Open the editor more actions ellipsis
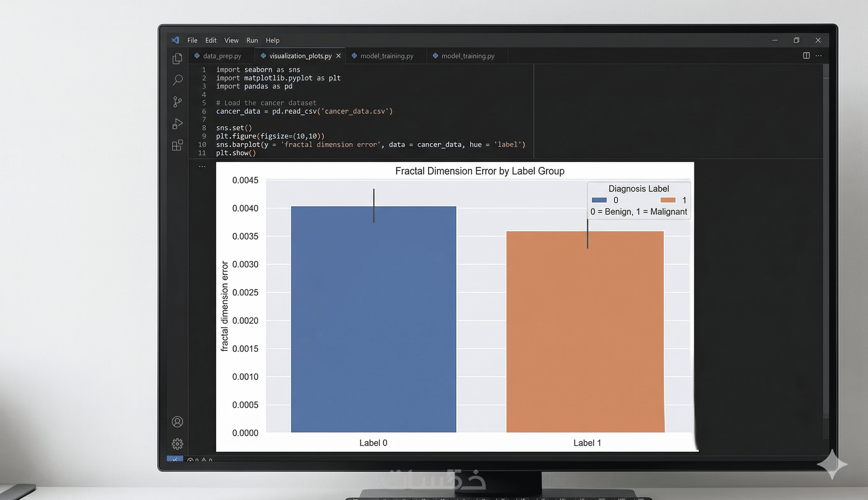 [x=819, y=55]
